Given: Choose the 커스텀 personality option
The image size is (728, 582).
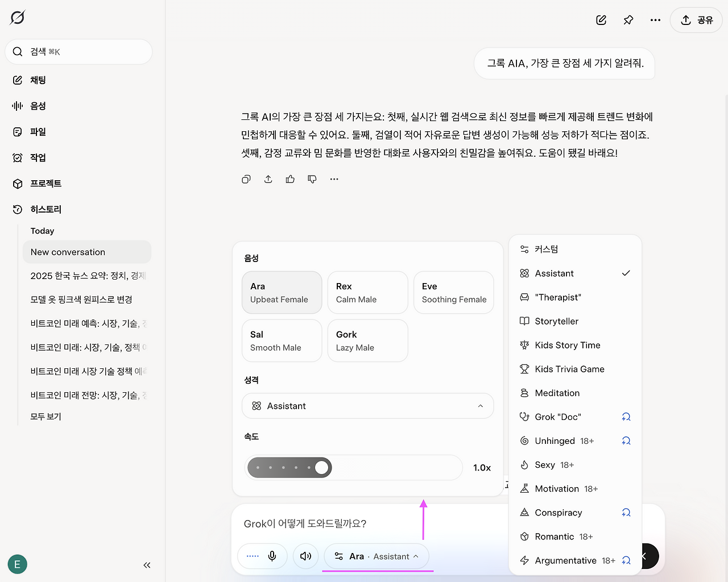Looking at the screenshot, I should tap(576, 249).
